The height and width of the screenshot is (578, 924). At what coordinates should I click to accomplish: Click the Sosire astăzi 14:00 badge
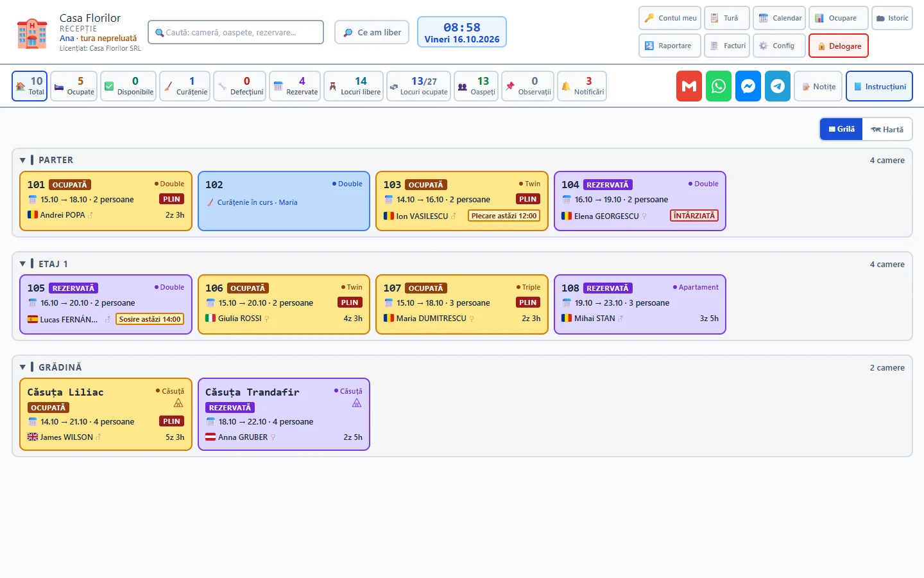[x=150, y=319]
